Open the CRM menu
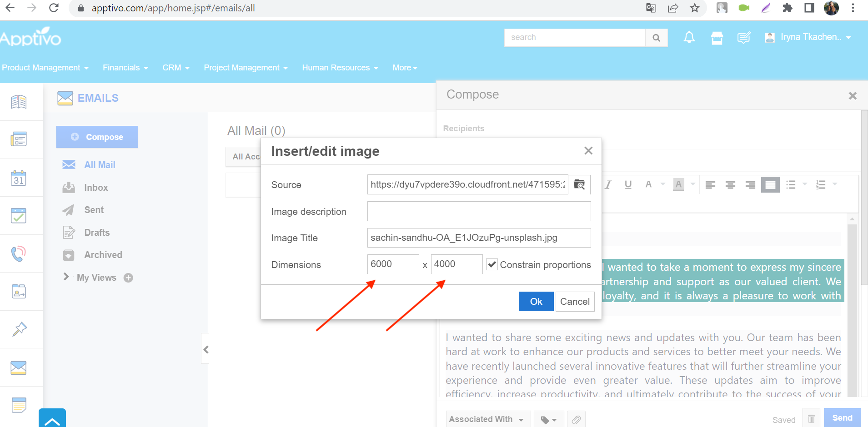Screen dimensions: 868x427 (x=176, y=68)
